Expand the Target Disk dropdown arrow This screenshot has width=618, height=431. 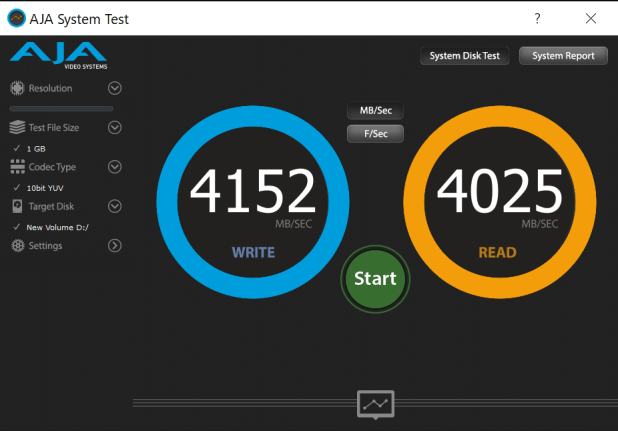click(115, 206)
